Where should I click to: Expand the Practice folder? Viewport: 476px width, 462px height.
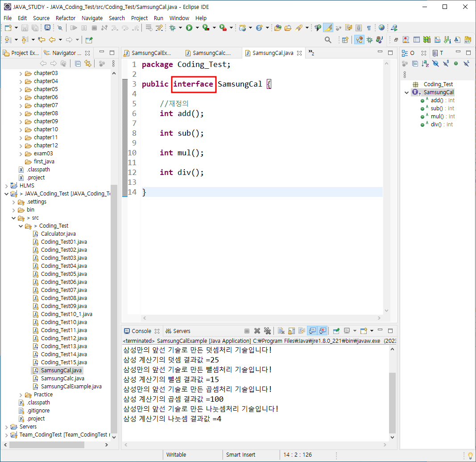(x=21, y=395)
